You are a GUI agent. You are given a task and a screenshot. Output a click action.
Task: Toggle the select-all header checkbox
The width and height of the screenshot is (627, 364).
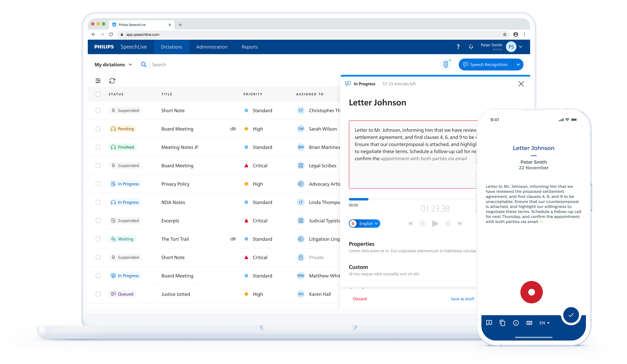pos(98,94)
